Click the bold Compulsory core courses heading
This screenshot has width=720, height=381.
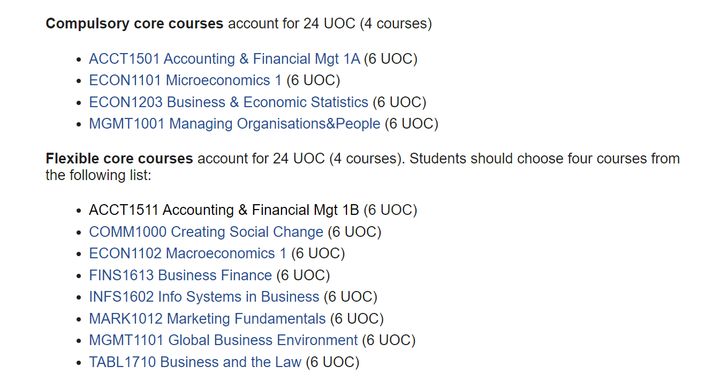(134, 23)
